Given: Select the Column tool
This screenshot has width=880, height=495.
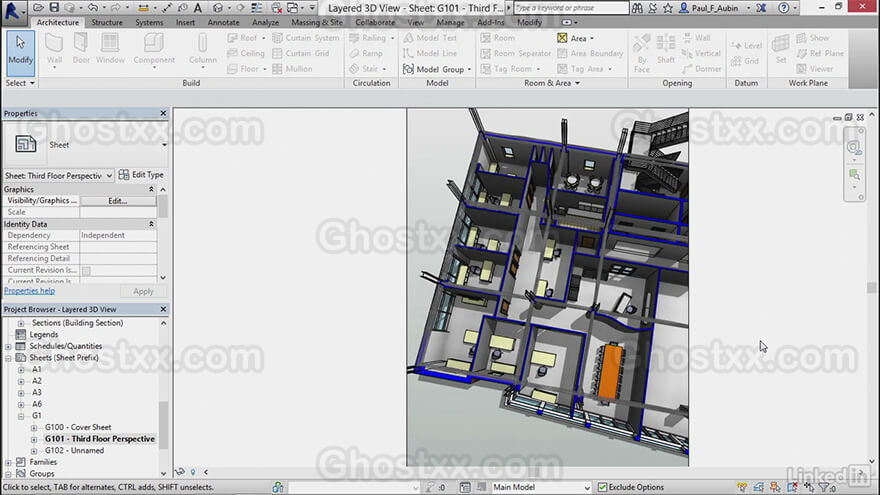Looking at the screenshot, I should (x=203, y=51).
